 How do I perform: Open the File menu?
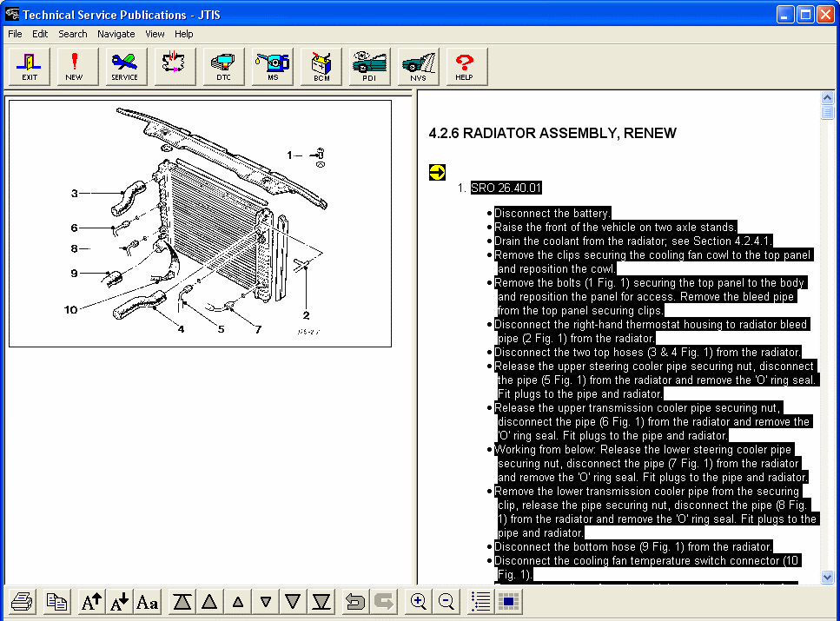pyautogui.click(x=15, y=34)
